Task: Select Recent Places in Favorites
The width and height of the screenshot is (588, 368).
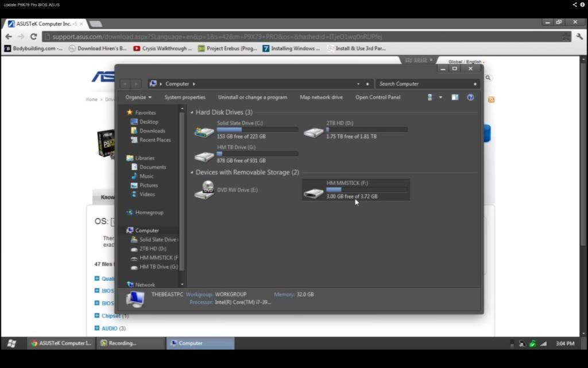Action: (155, 140)
